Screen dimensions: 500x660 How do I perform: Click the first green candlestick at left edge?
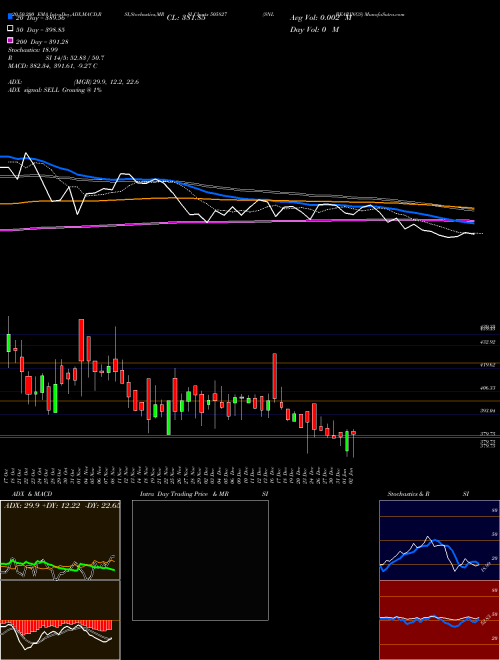[8, 343]
